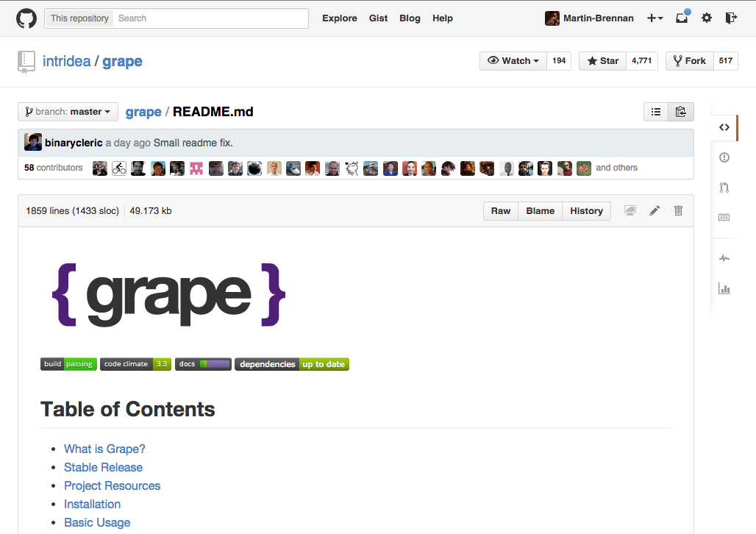Fork the grape repository
The height and width of the screenshot is (534, 756).
click(690, 61)
